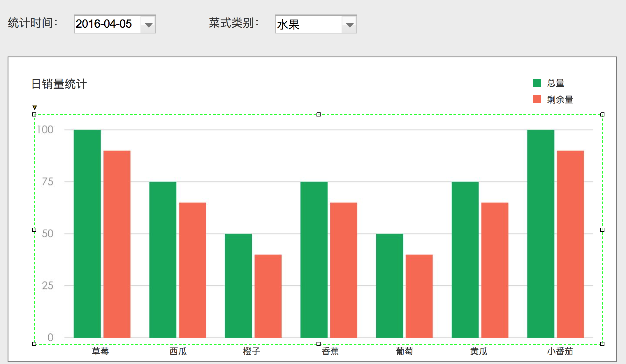The height and width of the screenshot is (364, 626).
Task: Click the 日销量统计 chart title
Action: 59,84
